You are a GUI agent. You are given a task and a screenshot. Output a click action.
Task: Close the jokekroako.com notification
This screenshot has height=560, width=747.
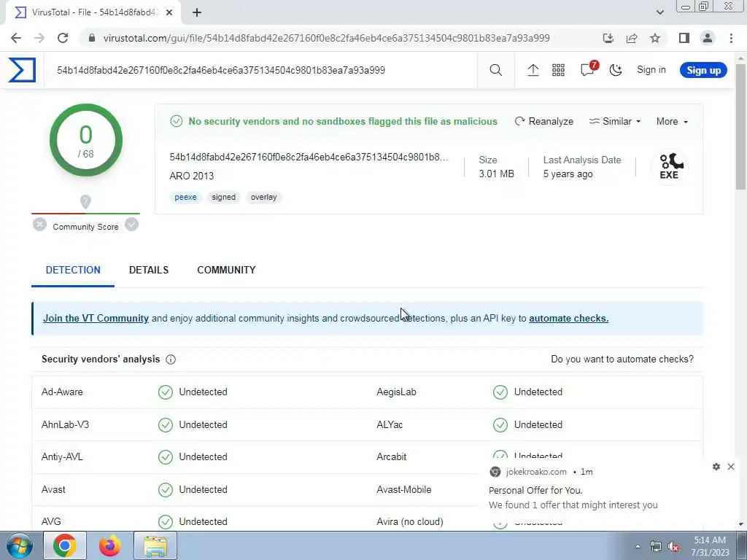731,467
